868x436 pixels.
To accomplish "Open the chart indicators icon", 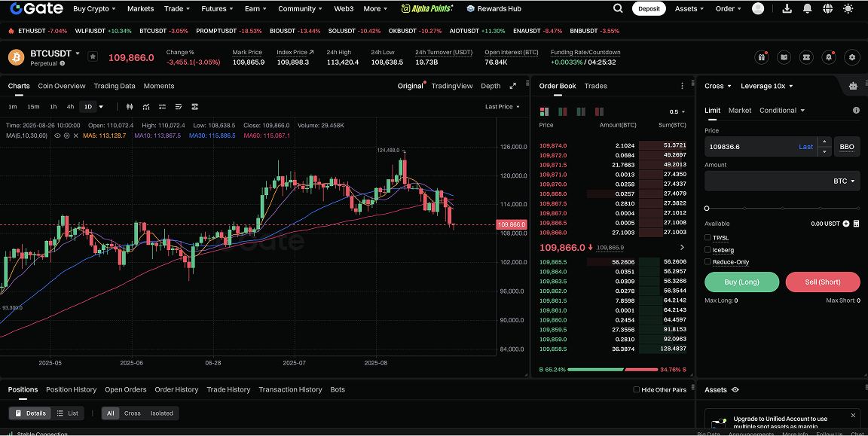I will pyautogui.click(x=146, y=107).
